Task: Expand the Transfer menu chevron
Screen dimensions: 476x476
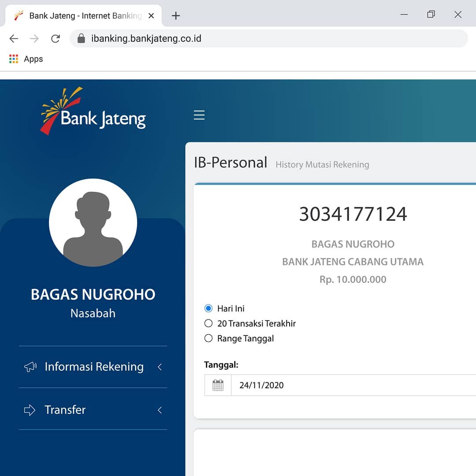Action: (160, 410)
